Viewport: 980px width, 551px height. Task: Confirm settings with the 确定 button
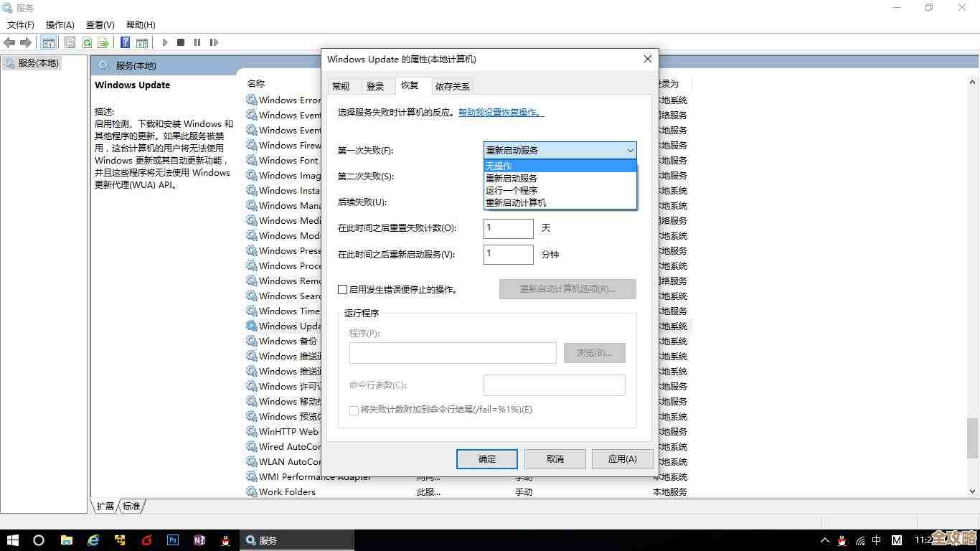(486, 458)
